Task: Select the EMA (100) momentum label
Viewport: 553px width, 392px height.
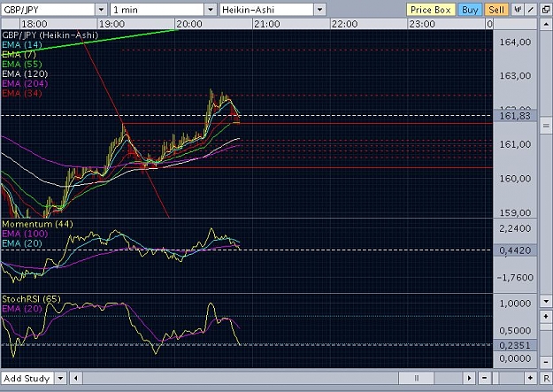Action: point(25,234)
